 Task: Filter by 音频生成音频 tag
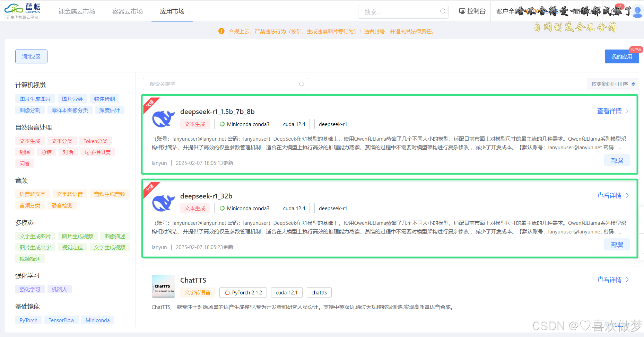[x=110, y=194]
